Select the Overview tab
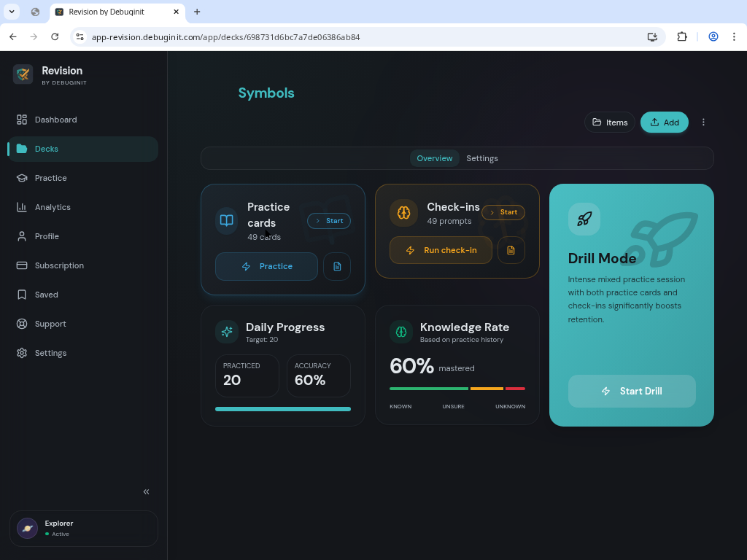Image resolution: width=747 pixels, height=560 pixels. click(x=434, y=158)
